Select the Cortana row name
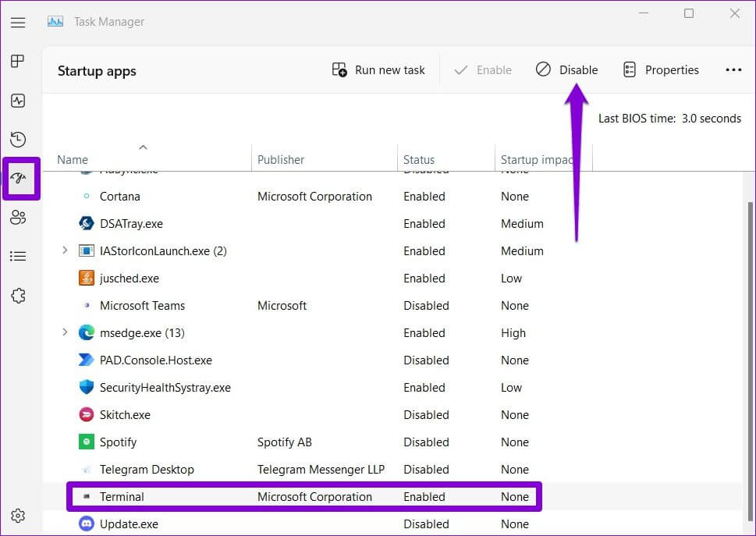Viewport: 756px width, 536px height. tap(119, 196)
